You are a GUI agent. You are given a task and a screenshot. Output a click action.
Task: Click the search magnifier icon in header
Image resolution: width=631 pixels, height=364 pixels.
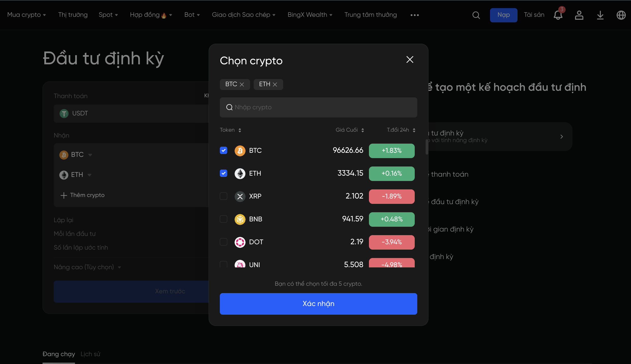[x=476, y=15]
